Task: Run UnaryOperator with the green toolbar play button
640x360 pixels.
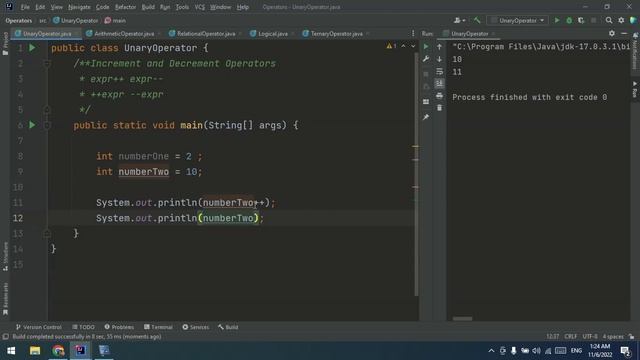Action: (x=557, y=20)
